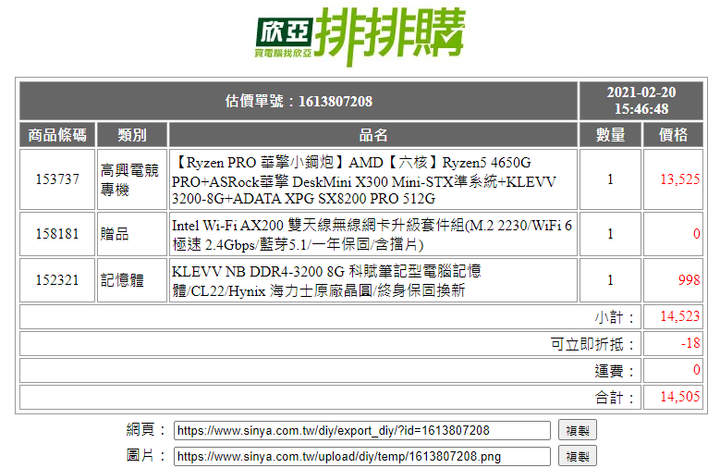The width and height of the screenshot is (720, 468).
Task: Click the 小計： label
Action: (x=614, y=317)
